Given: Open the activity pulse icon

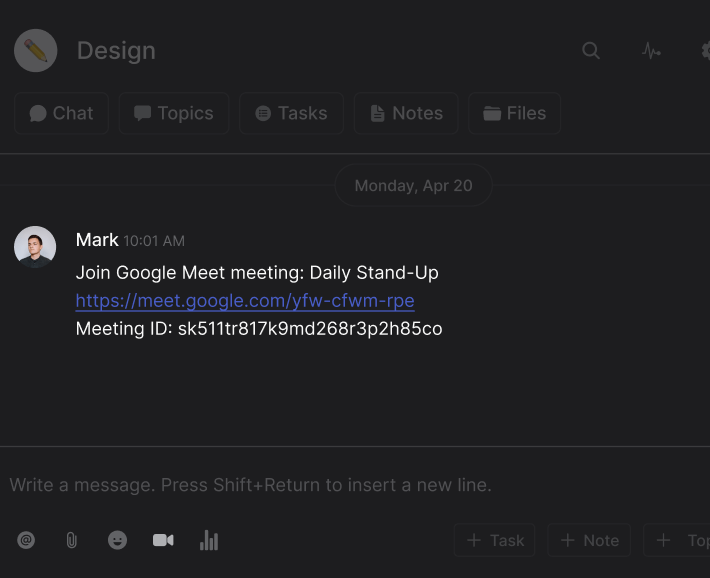Looking at the screenshot, I should (x=651, y=50).
